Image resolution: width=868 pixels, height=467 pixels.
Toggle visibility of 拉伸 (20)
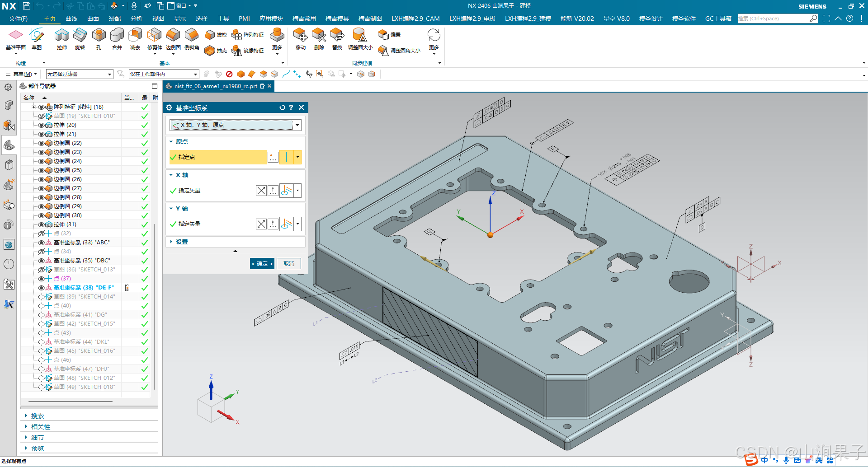[x=41, y=125]
